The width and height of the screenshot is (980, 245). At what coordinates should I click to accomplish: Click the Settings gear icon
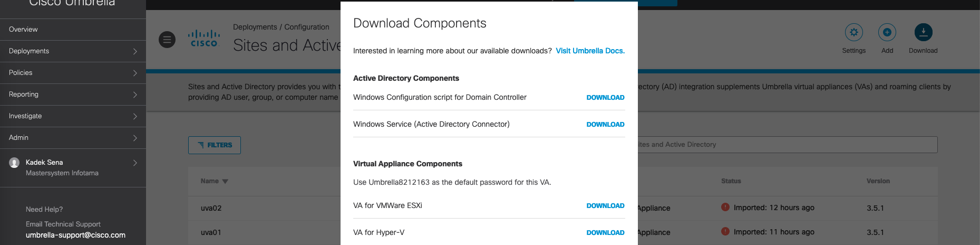(x=853, y=32)
